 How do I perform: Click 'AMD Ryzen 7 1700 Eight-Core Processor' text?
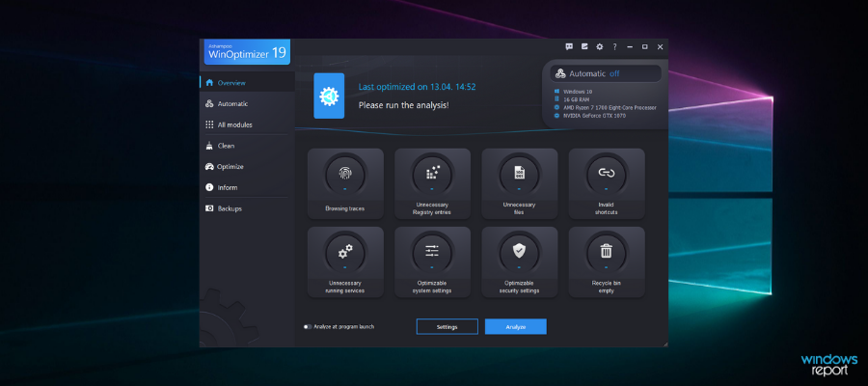coord(610,107)
